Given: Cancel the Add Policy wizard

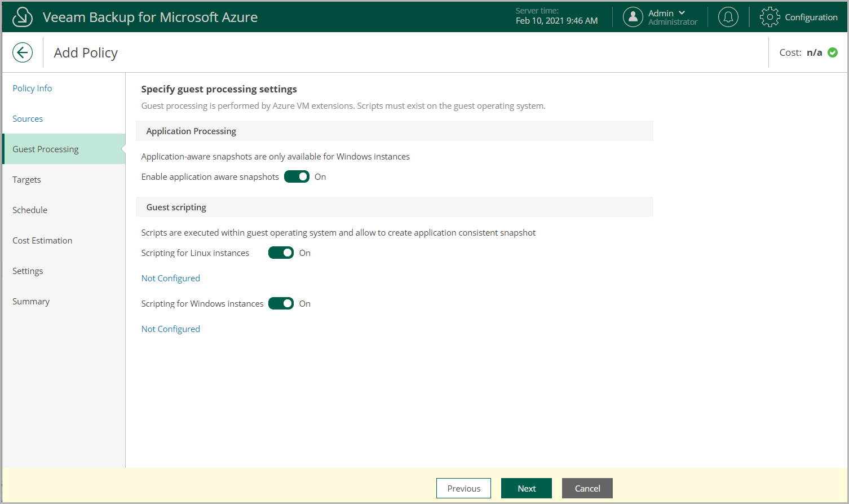Looking at the screenshot, I should point(587,488).
